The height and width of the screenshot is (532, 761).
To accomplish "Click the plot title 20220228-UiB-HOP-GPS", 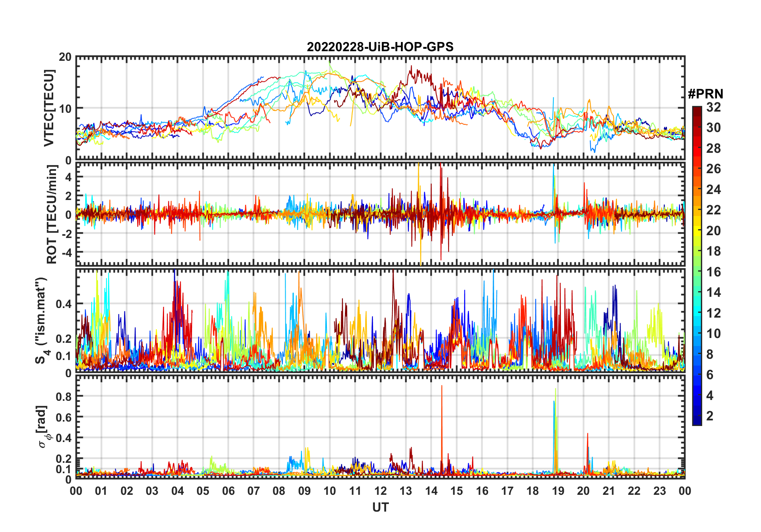I will tap(380, 47).
